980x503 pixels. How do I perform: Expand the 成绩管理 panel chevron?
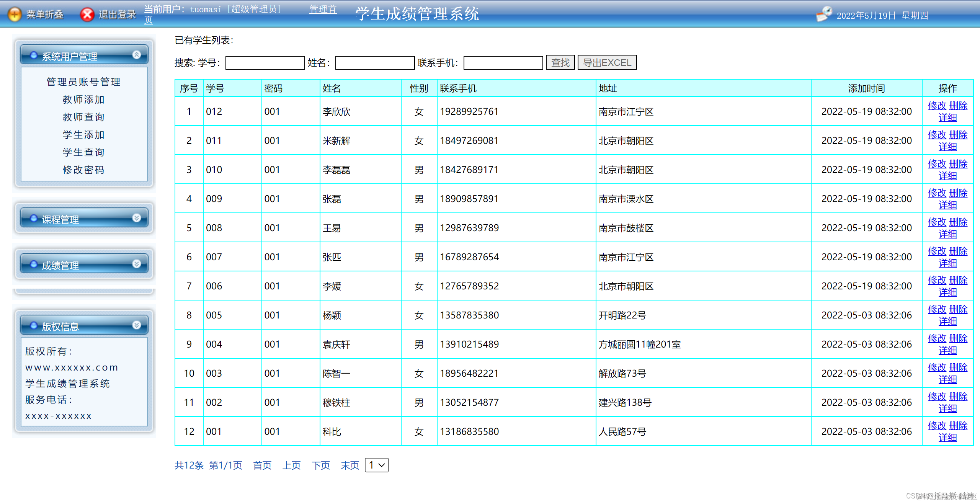137,264
